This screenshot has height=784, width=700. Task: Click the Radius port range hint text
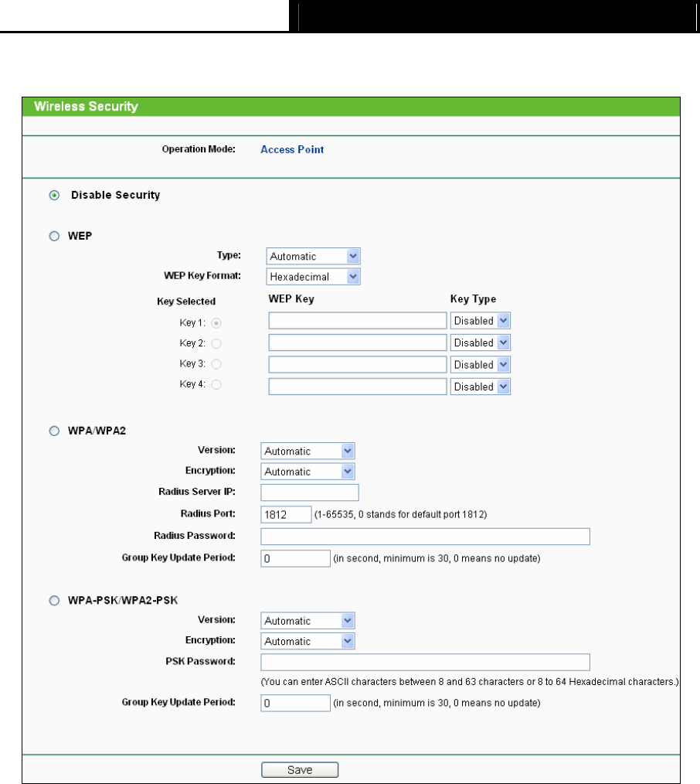(401, 514)
